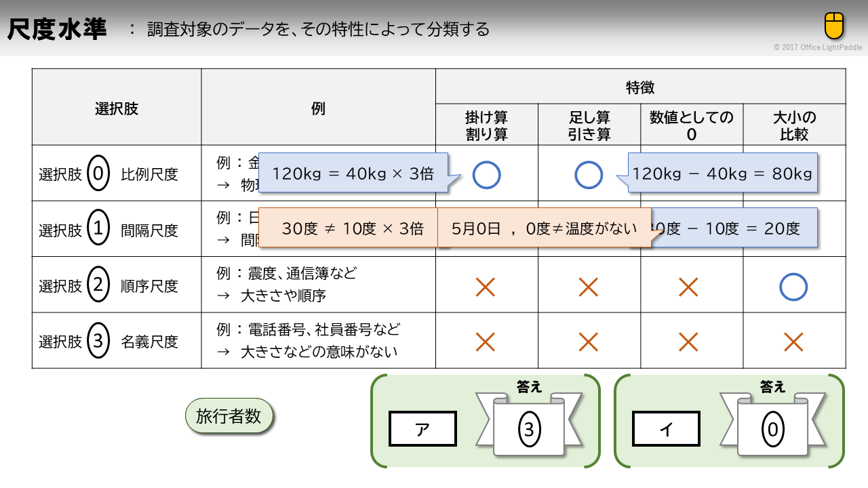Select the circled 1 next to 間隔尺度
Viewport: 868px width, 488px height.
[98, 230]
